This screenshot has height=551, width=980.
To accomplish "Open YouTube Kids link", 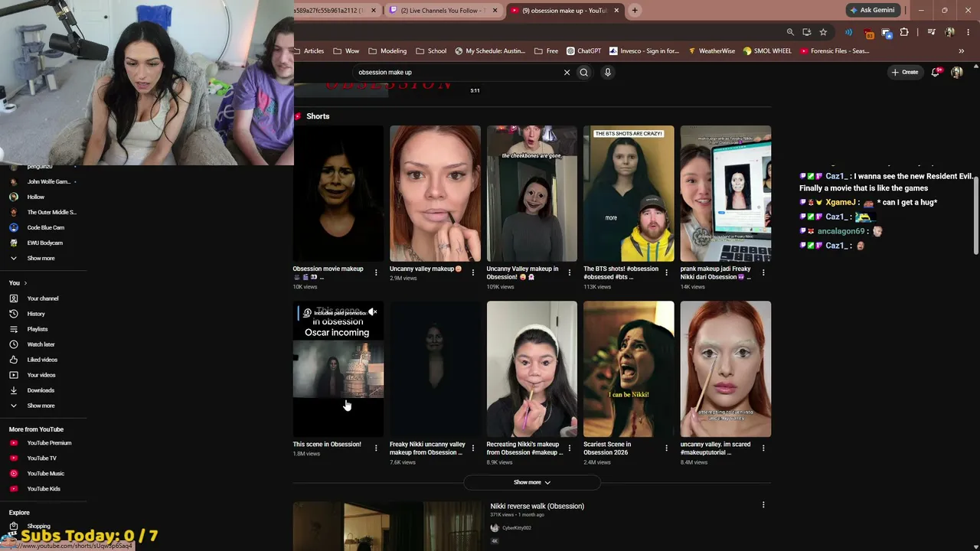I will coord(44,489).
